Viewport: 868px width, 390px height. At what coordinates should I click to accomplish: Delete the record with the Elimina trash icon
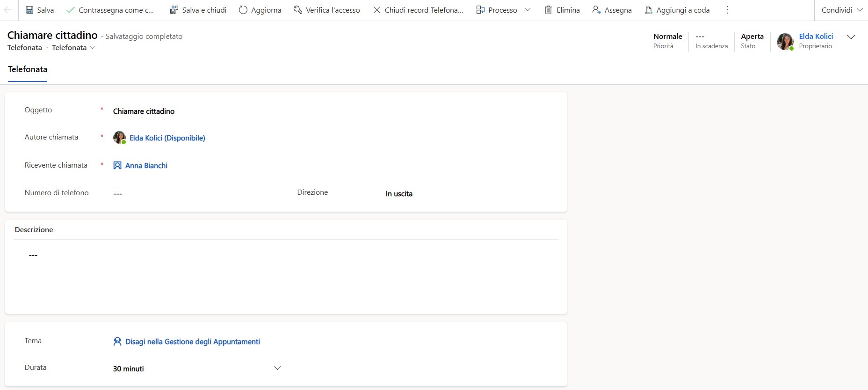click(548, 10)
